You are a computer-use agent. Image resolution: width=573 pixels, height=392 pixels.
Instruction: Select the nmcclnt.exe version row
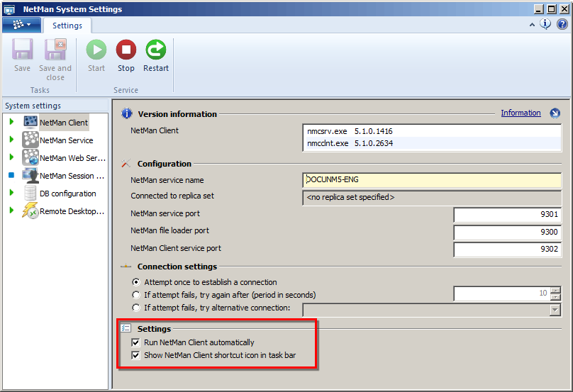point(432,143)
